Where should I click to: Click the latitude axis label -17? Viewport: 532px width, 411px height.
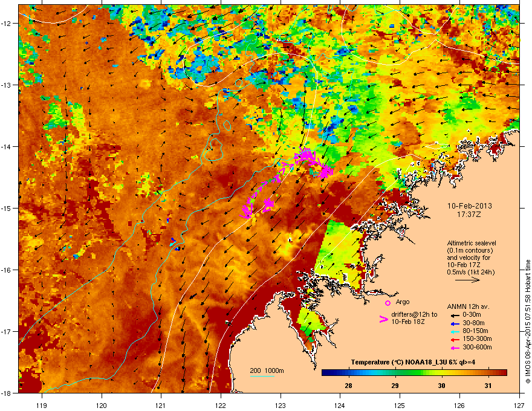coord(6,331)
